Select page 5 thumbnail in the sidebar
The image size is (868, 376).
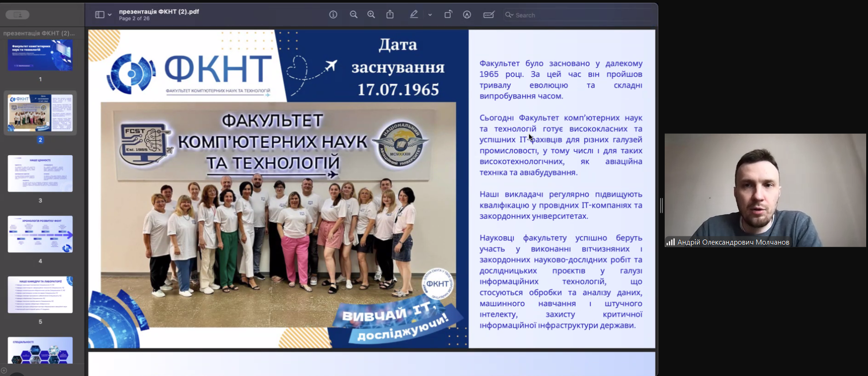click(x=40, y=295)
